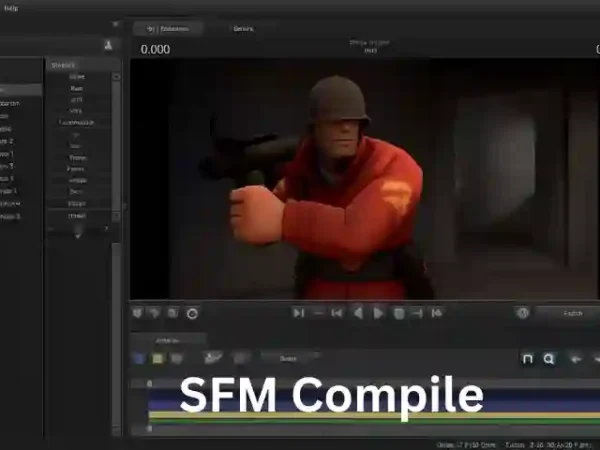Select the first row in the middle list
Viewport: 600px width, 450px height.
point(77,77)
